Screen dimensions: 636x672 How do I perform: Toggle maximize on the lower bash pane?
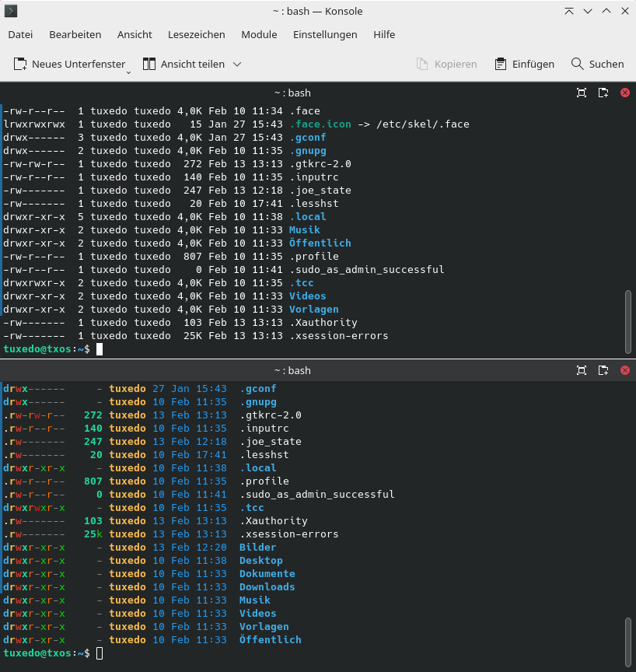tap(581, 370)
